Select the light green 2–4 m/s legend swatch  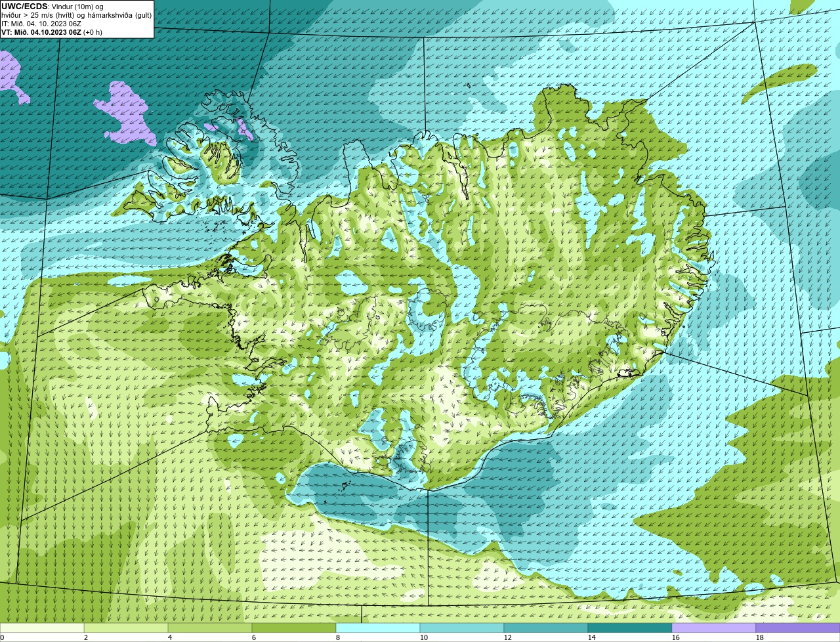point(126,628)
